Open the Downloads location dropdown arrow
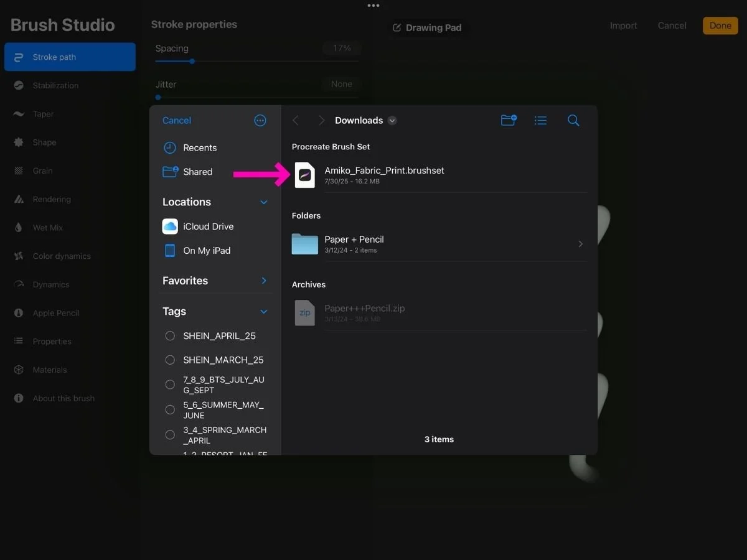 (392, 121)
